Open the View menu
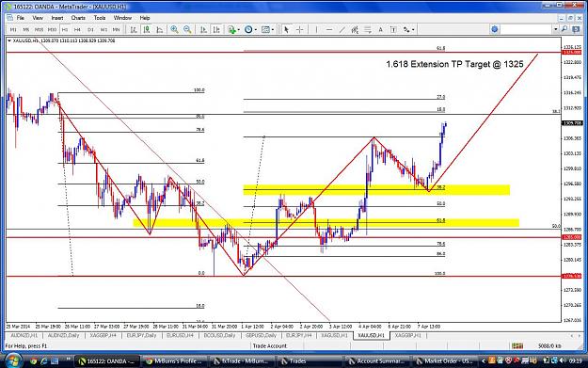 point(38,18)
